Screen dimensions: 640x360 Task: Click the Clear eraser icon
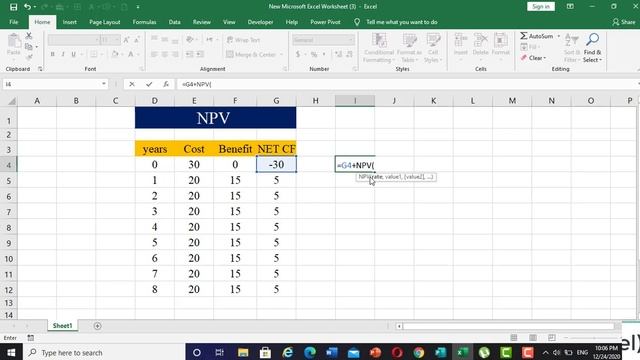click(x=524, y=58)
